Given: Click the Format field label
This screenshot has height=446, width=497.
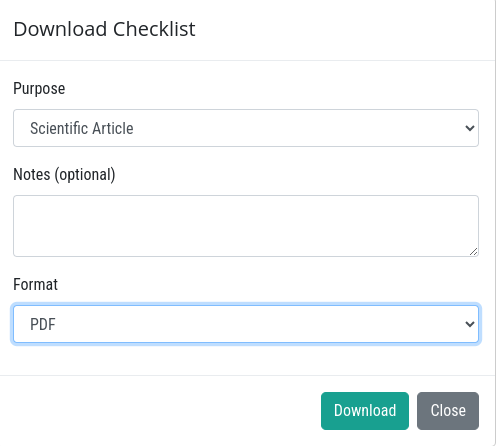Looking at the screenshot, I should [35, 285].
